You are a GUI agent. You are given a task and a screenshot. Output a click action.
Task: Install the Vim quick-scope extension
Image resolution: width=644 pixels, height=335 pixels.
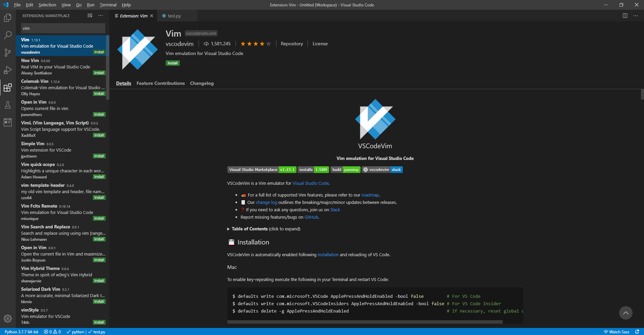point(99,177)
